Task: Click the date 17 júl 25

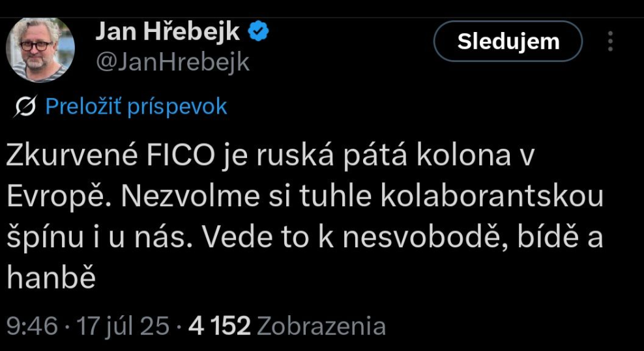Action: 124,326
